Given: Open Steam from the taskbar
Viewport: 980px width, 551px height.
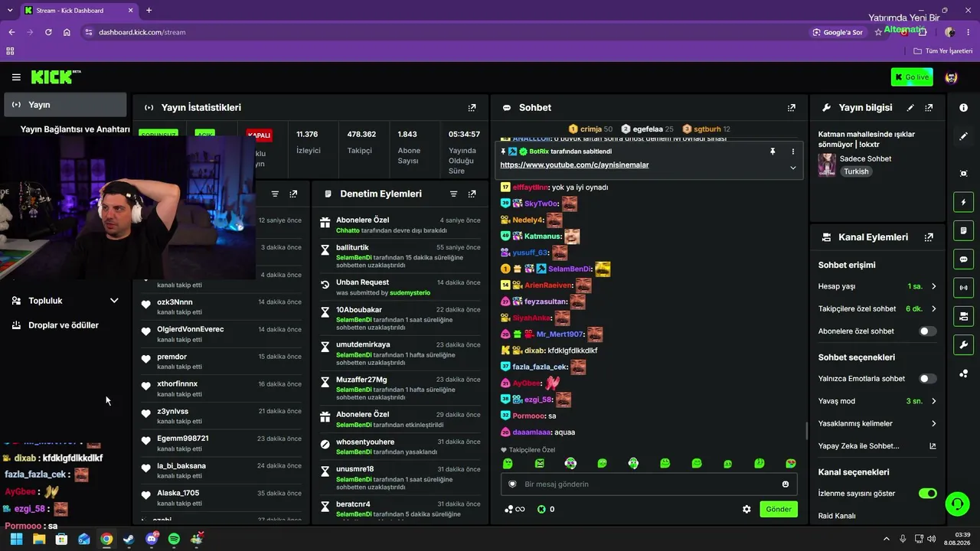Looking at the screenshot, I should coord(129,540).
